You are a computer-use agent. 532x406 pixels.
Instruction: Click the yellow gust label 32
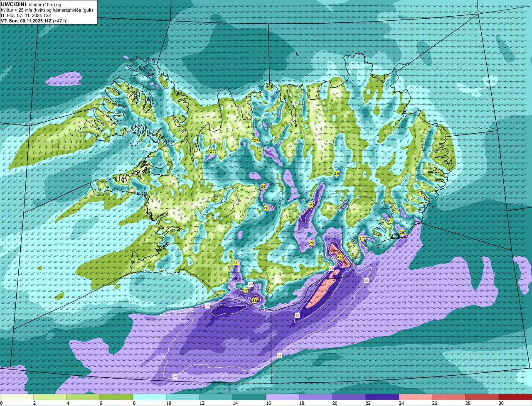pyautogui.click(x=246, y=290)
